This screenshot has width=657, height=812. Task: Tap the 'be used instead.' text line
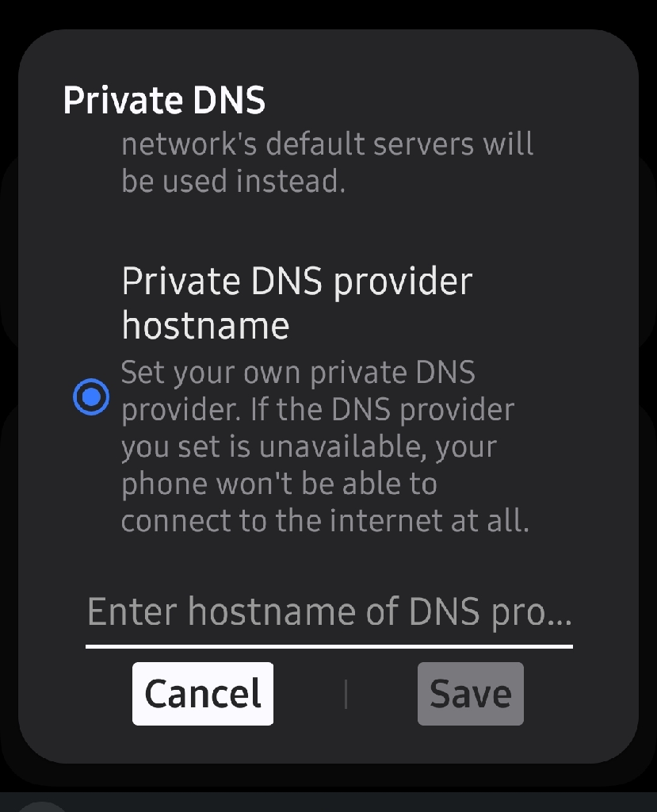coord(234,182)
